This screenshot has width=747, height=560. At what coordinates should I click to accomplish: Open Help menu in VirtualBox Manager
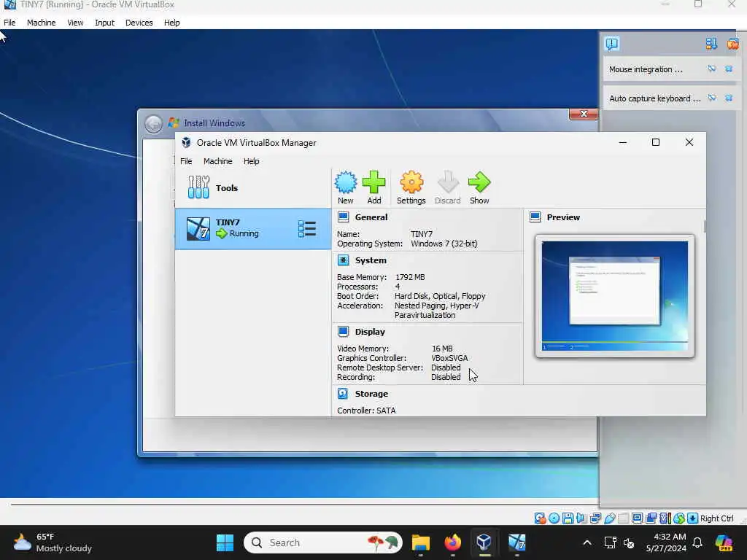(251, 161)
